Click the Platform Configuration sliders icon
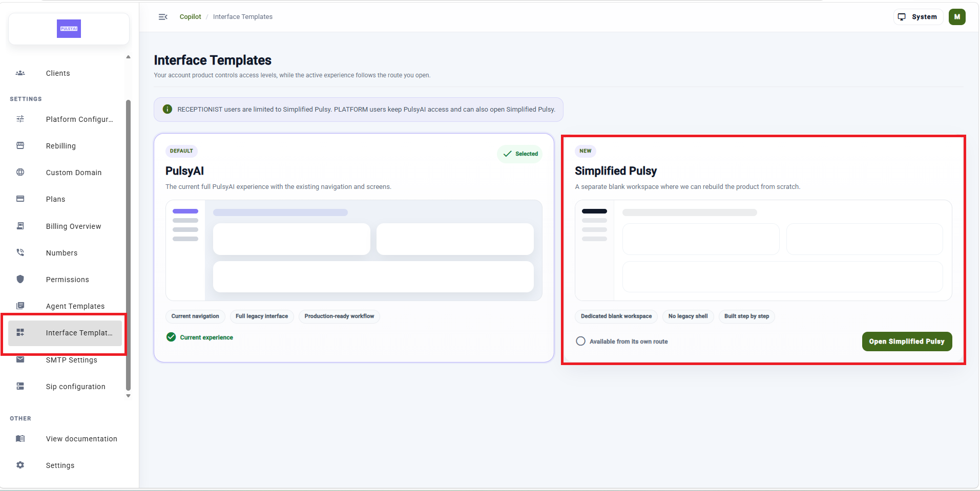The image size is (980, 491). 20,119
